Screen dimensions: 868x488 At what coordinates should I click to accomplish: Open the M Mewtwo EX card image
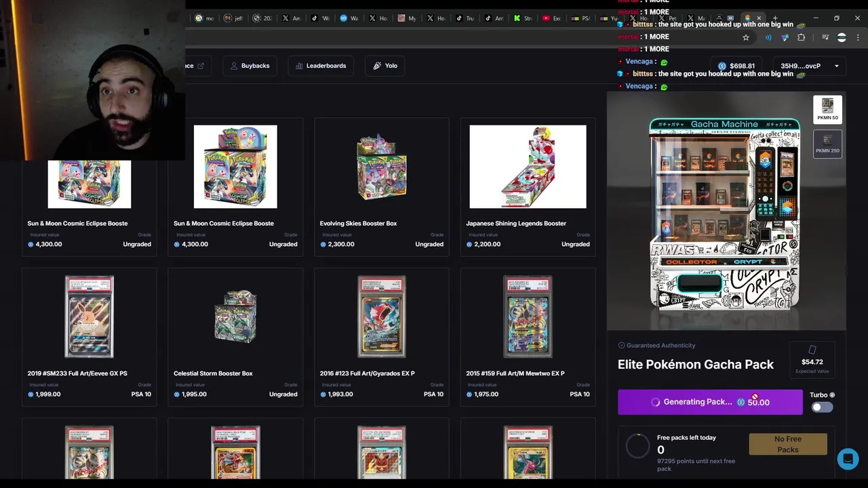528,317
